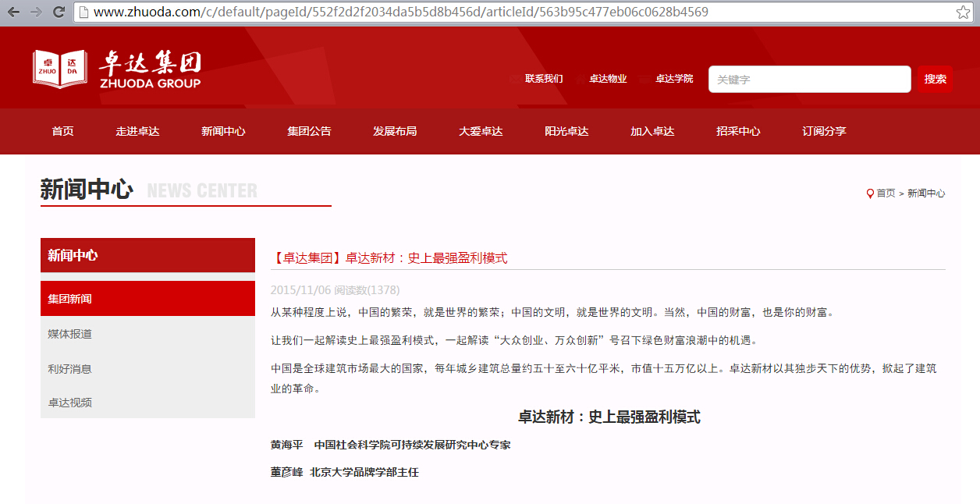The image size is (980, 504).
Task: Open 阳光卓达 navigation item
Action: [566, 131]
